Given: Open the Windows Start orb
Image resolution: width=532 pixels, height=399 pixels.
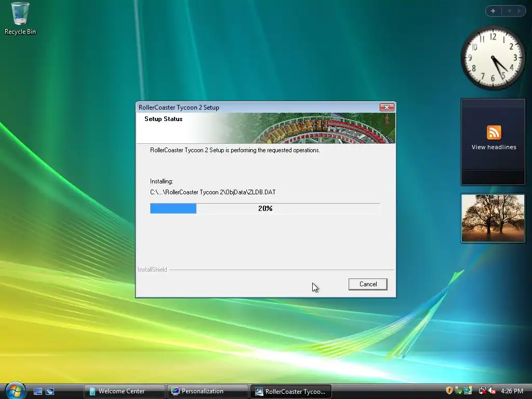Looking at the screenshot, I should point(15,391).
